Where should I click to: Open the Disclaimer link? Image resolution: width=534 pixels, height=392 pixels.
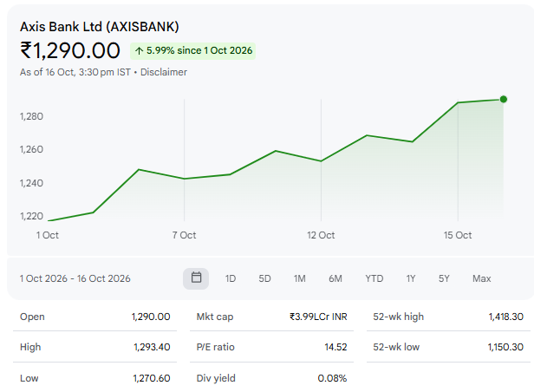coord(164,72)
